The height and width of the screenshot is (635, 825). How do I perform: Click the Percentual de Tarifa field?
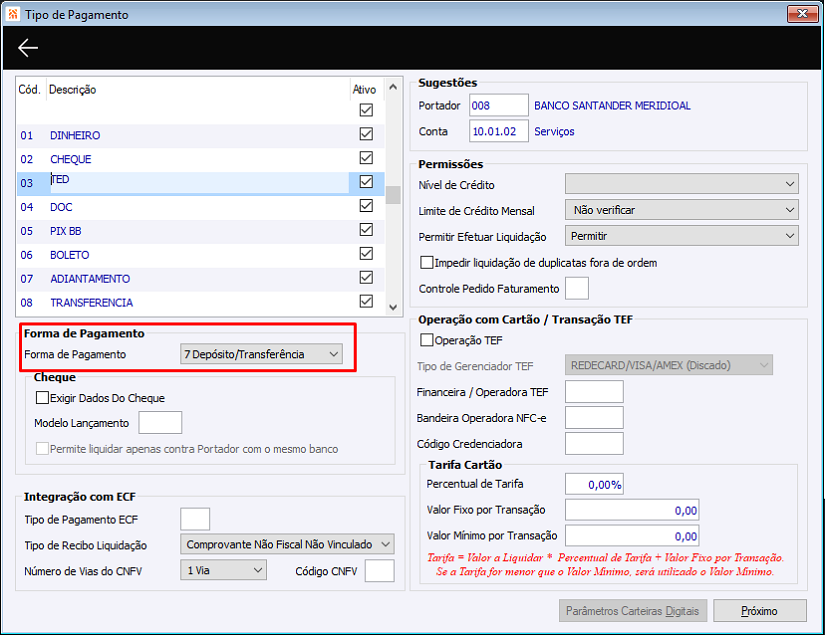pyautogui.click(x=594, y=484)
